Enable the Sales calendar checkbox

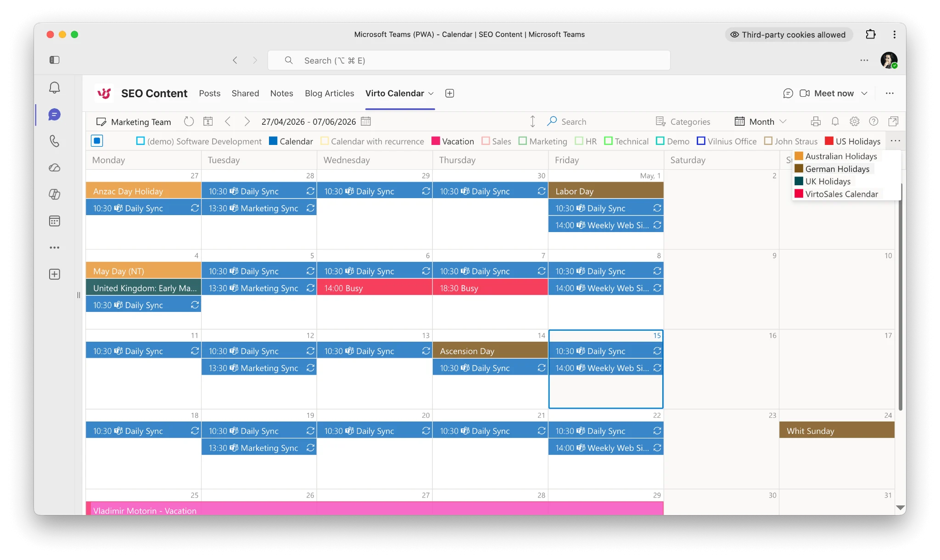(x=486, y=141)
